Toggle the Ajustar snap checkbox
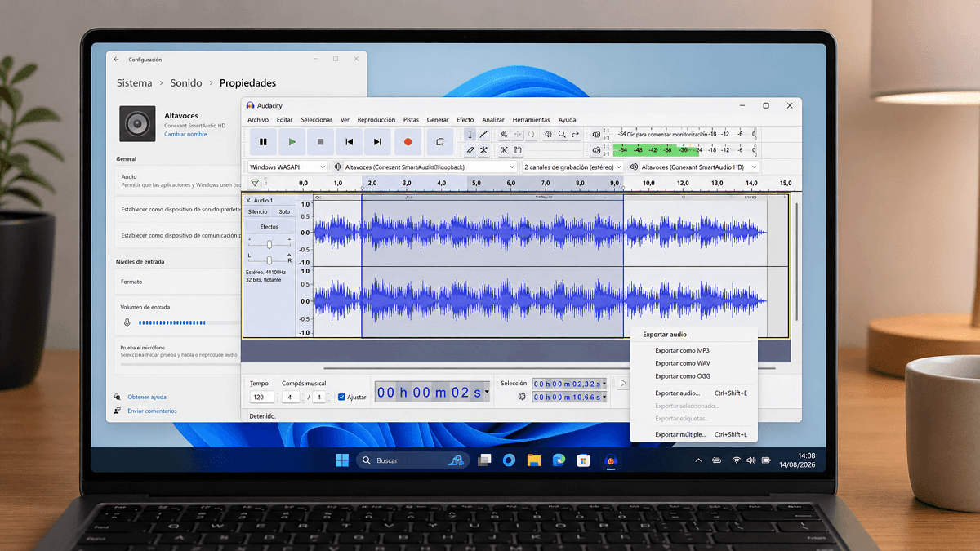 click(x=341, y=398)
